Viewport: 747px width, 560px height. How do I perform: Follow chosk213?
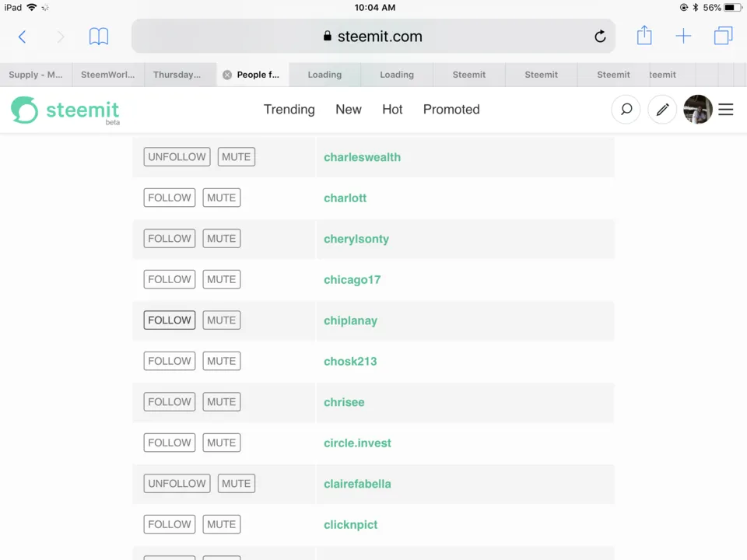tap(170, 361)
